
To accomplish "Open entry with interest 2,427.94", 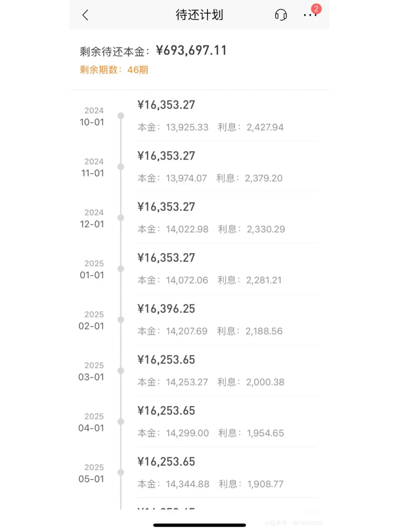I will click(x=265, y=128).
